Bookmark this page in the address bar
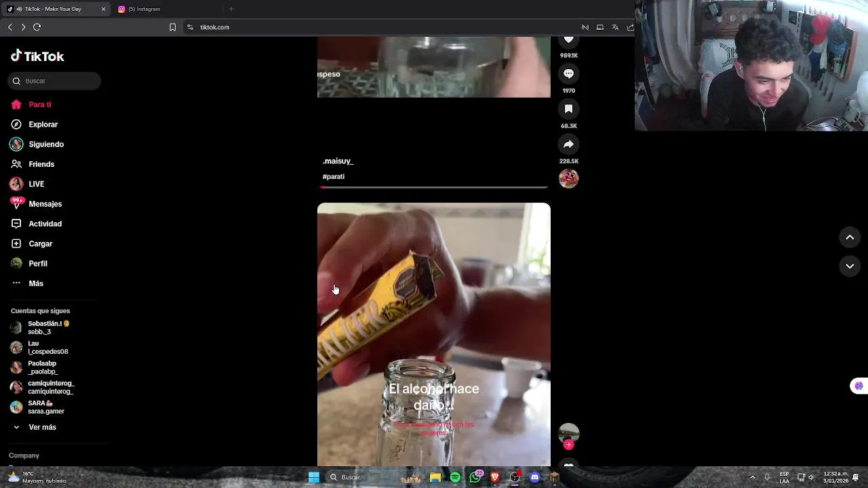This screenshot has width=868, height=488. click(172, 27)
